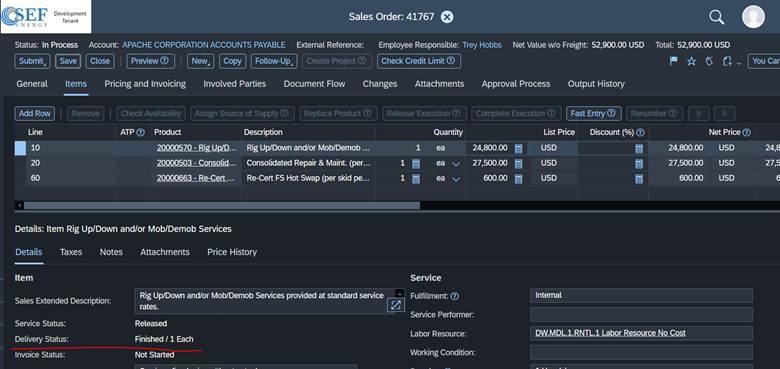The width and height of the screenshot is (780, 369).
Task: Click horizontal scrollbar of items table
Action: click(222, 205)
